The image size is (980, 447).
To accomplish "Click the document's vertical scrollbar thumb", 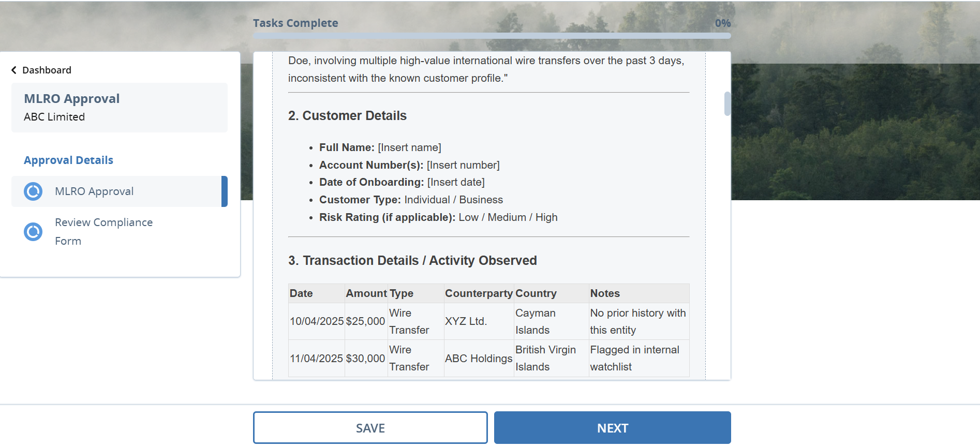I will 727,104.
